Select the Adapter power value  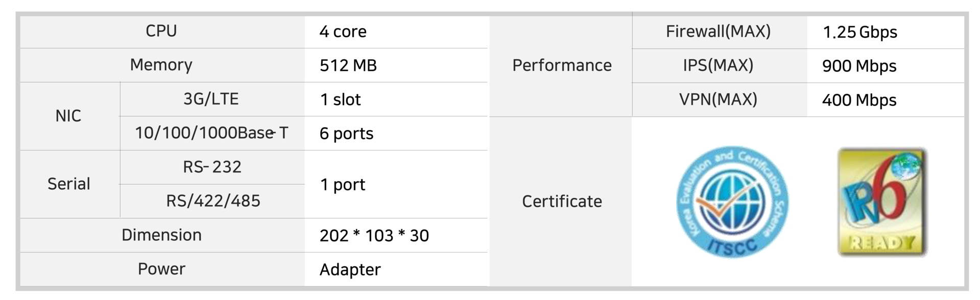point(350,269)
